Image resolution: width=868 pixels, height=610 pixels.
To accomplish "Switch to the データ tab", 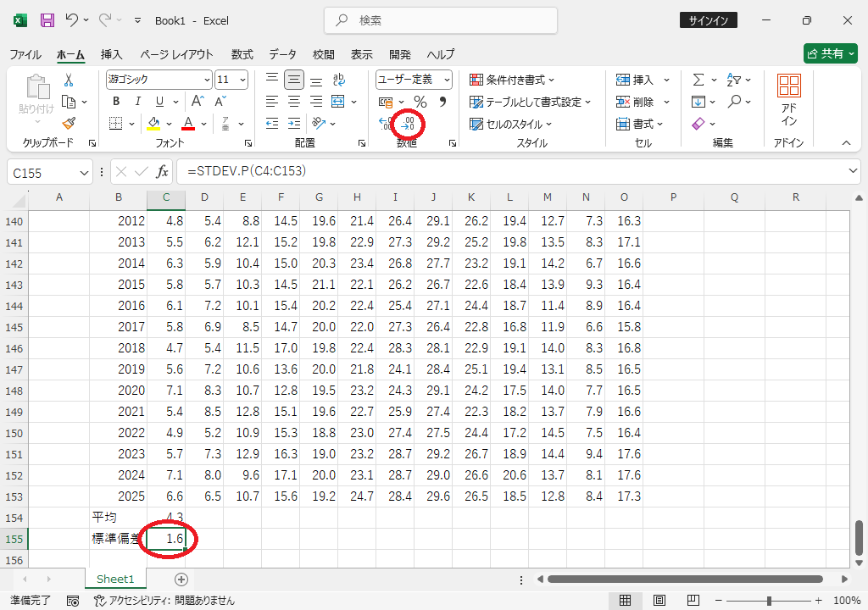I will pos(283,54).
